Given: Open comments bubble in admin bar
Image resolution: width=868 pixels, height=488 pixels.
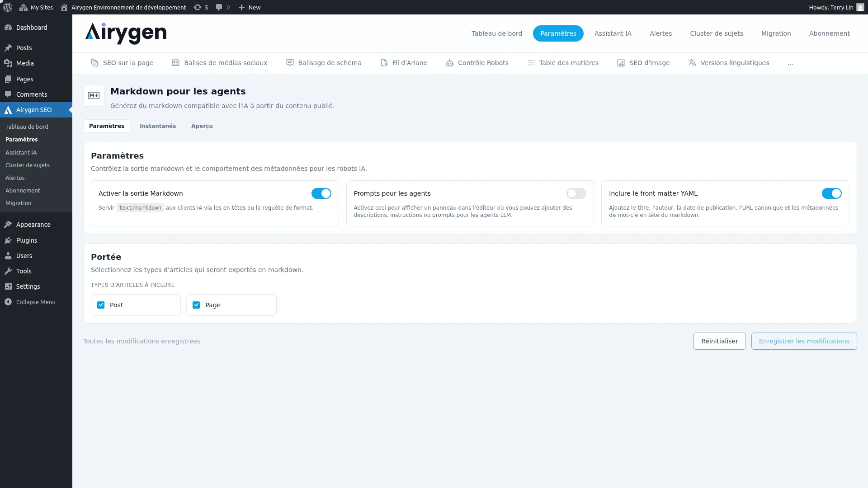Looking at the screenshot, I should [223, 7].
